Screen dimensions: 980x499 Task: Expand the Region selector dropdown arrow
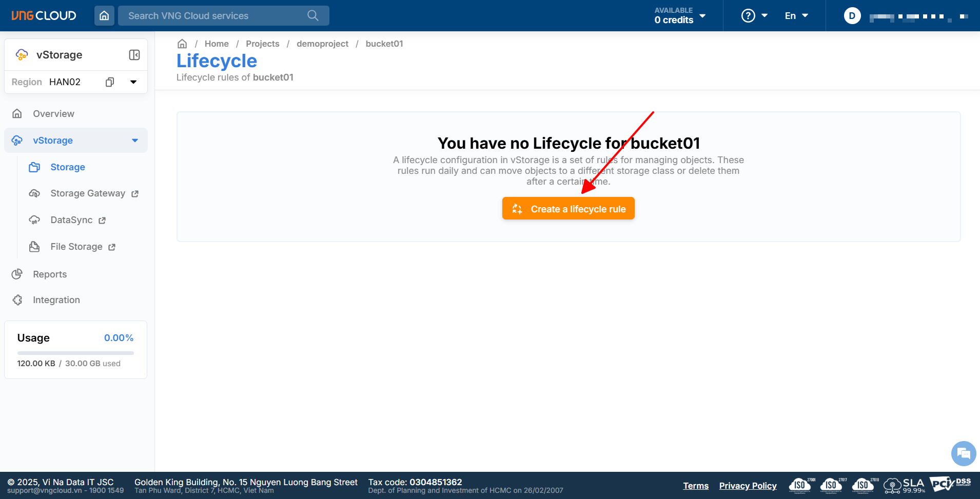point(133,82)
